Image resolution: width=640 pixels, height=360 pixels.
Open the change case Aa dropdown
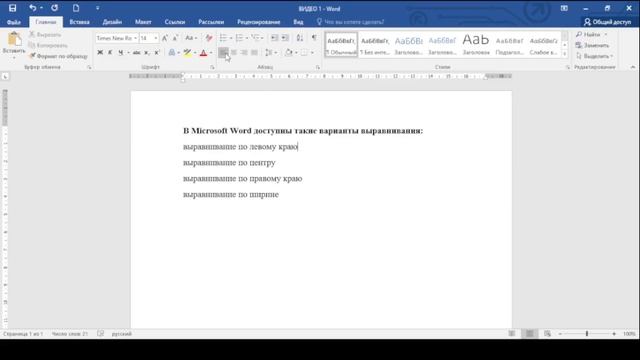[x=191, y=38]
